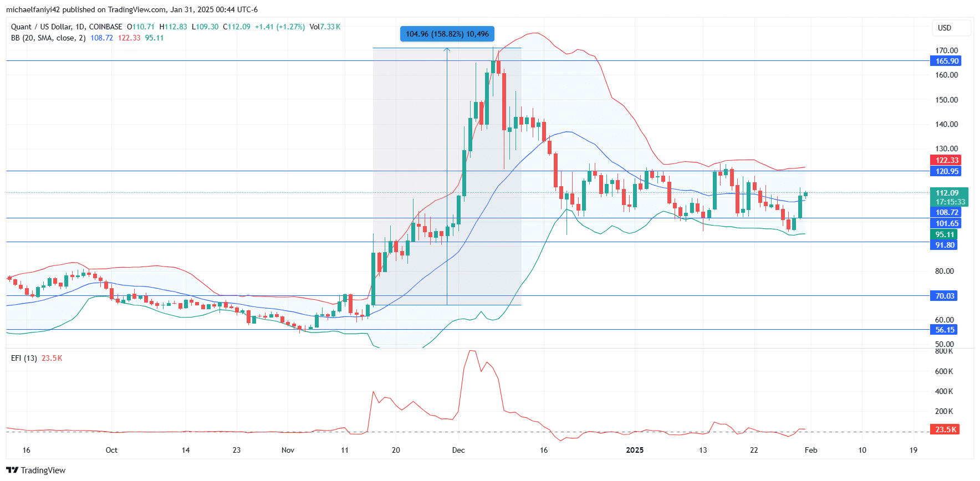Click the BB (20, SMA, close, 2) indicator legend
980x481 pixels.
48,38
